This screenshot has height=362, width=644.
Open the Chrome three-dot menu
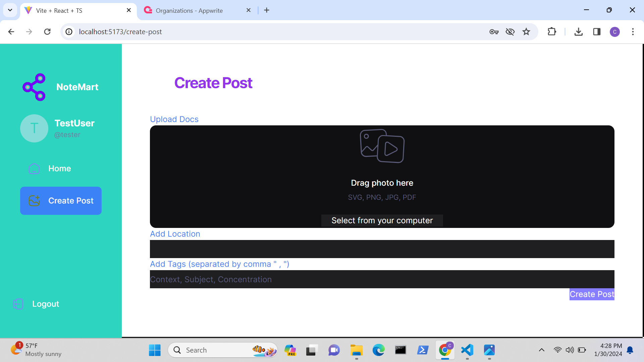click(633, 32)
